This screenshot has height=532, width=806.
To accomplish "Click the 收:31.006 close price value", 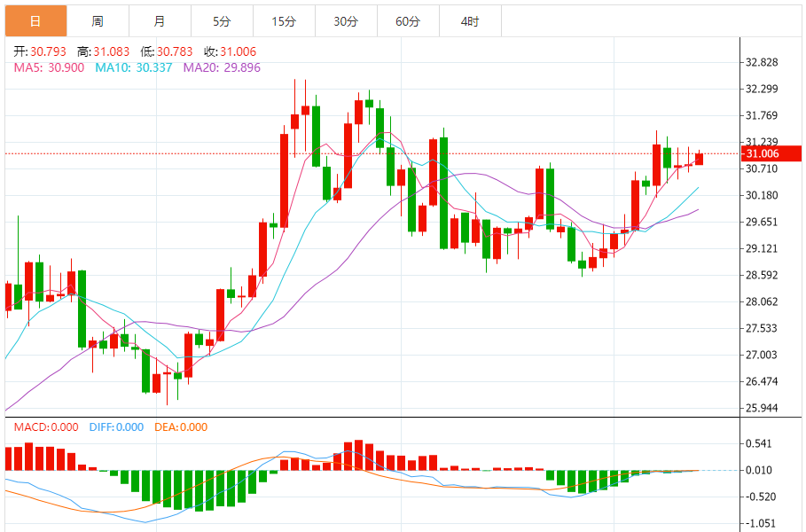I will pyautogui.click(x=230, y=51).
